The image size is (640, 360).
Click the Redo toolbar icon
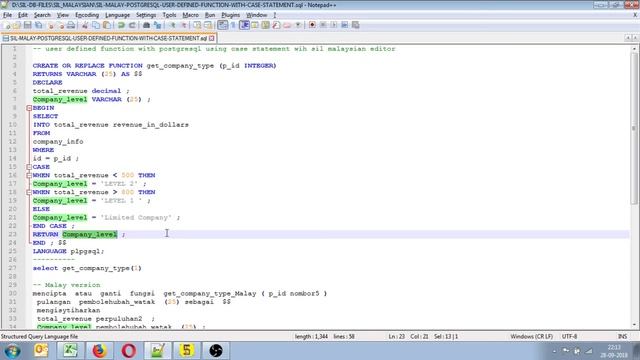tap(132, 25)
